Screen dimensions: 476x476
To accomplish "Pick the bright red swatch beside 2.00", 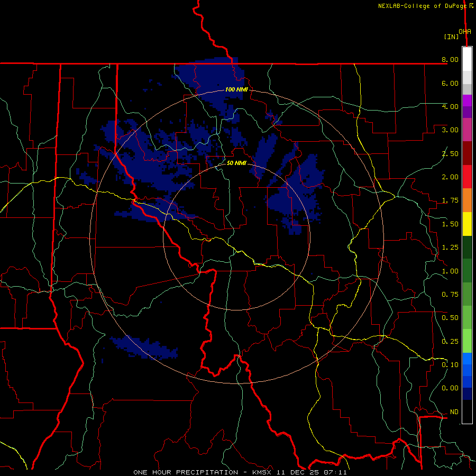I will pos(467,177).
